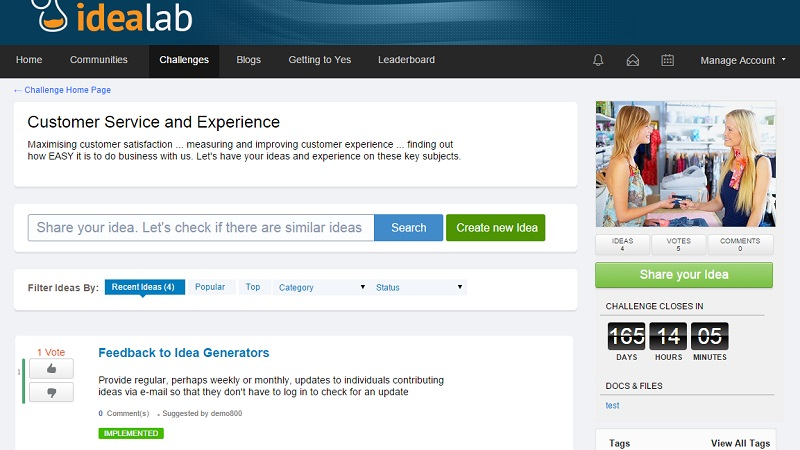
Task: Switch to the Popular filter tab
Action: (210, 287)
